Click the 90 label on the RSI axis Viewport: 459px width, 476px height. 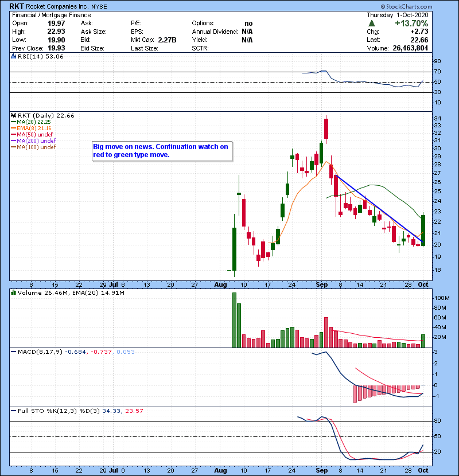[437, 61]
